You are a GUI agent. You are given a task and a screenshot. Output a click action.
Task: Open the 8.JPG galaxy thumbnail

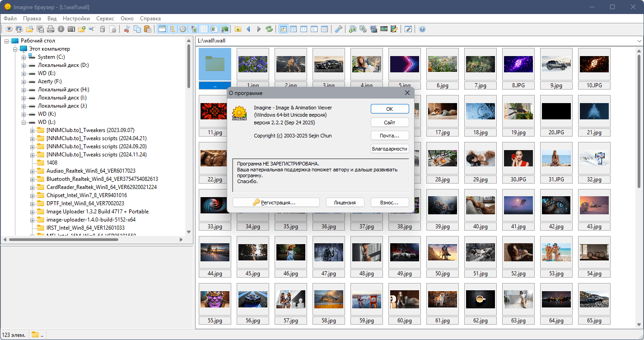[518, 63]
